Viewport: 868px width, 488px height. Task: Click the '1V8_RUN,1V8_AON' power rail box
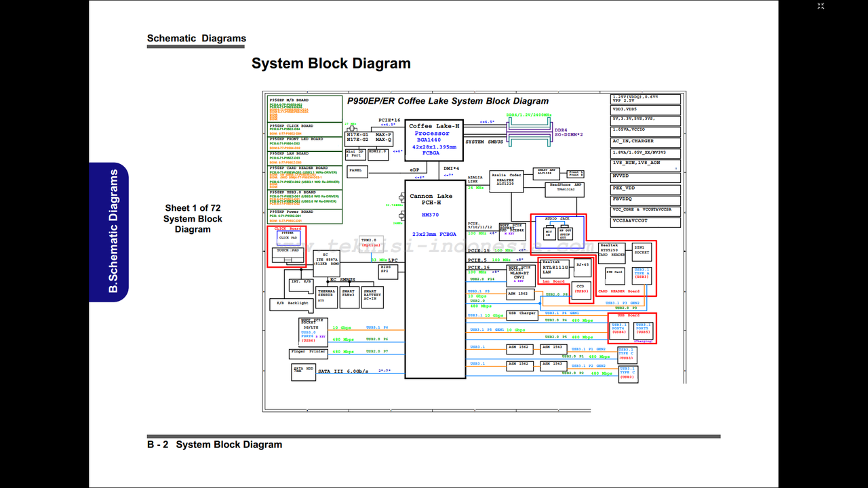click(645, 165)
